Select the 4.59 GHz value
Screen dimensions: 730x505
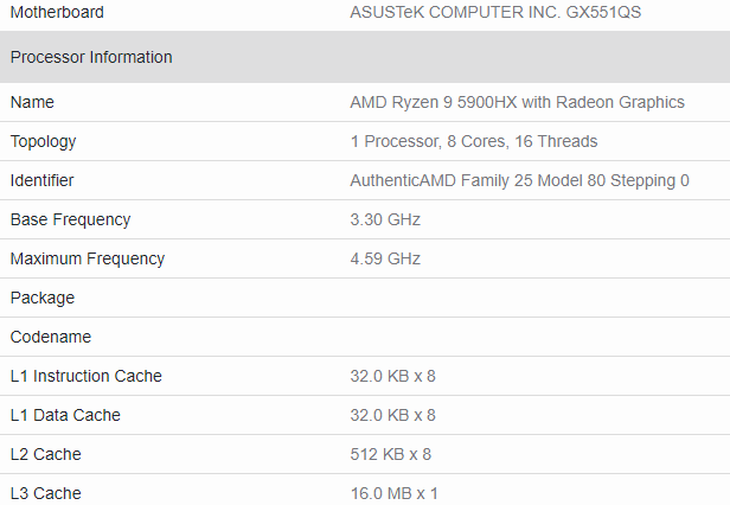pos(385,259)
